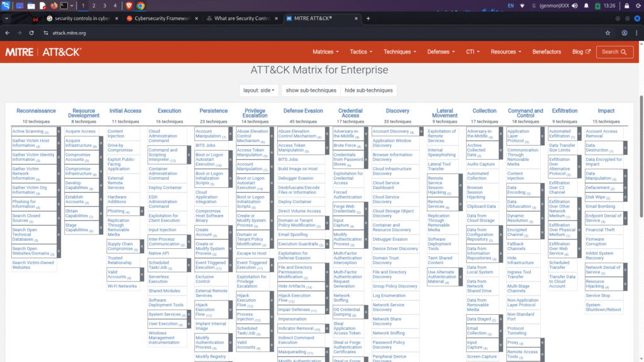Open the 'layout: side' dropdown

pos(258,90)
